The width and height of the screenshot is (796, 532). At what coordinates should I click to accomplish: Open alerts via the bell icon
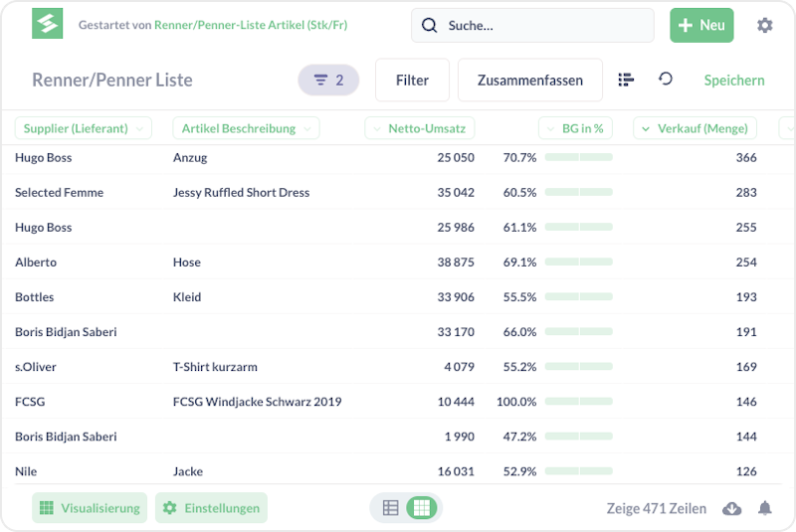click(765, 508)
